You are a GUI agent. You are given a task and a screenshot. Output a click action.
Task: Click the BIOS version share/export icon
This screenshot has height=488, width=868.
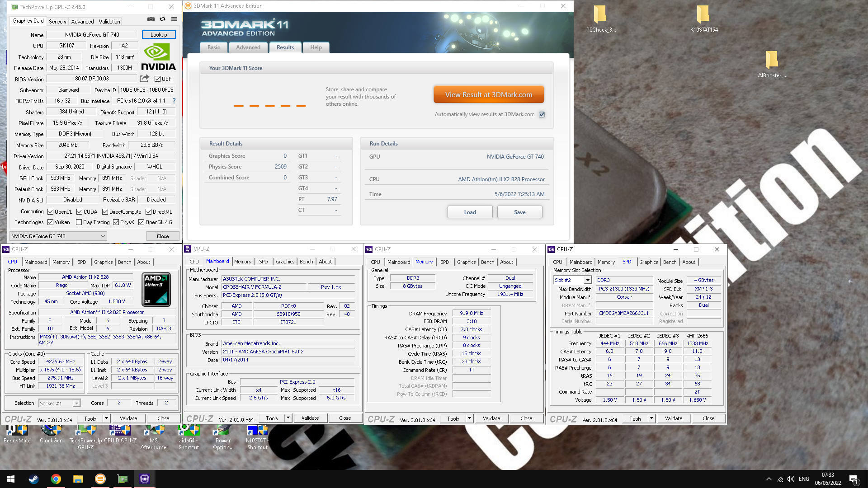pos(145,79)
